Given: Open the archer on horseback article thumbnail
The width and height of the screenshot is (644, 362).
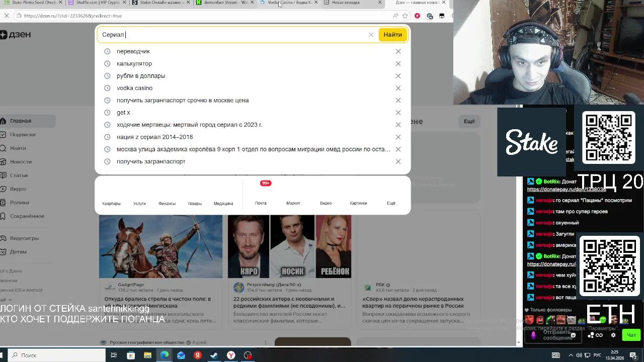Looking at the screenshot, I should 160,246.
